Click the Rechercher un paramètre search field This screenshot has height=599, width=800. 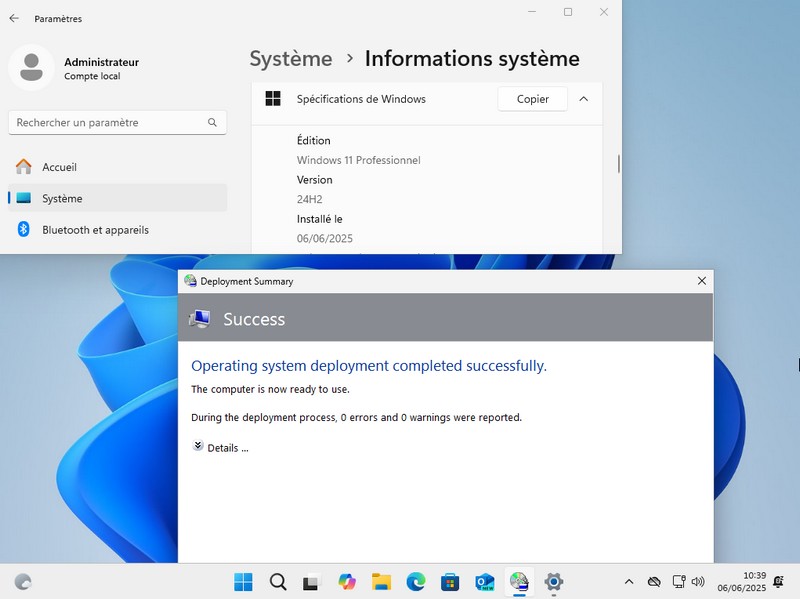tap(110, 122)
